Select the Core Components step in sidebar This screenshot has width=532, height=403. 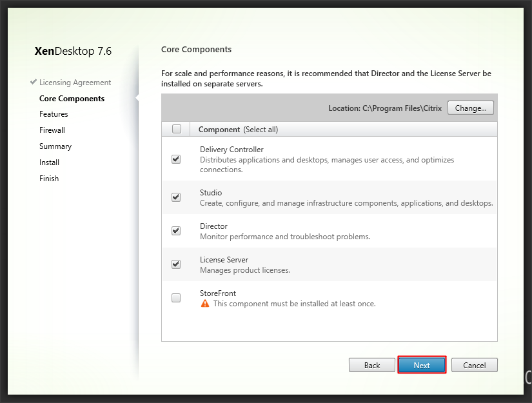[72, 99]
